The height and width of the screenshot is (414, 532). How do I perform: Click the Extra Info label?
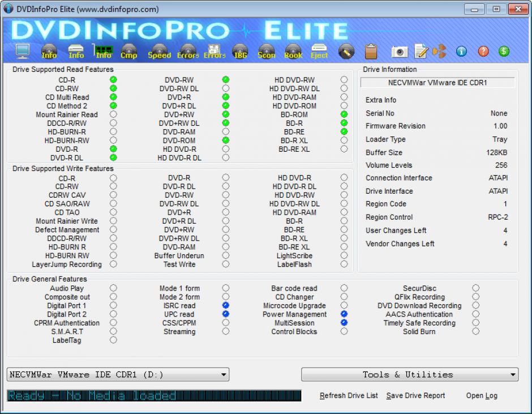point(381,100)
